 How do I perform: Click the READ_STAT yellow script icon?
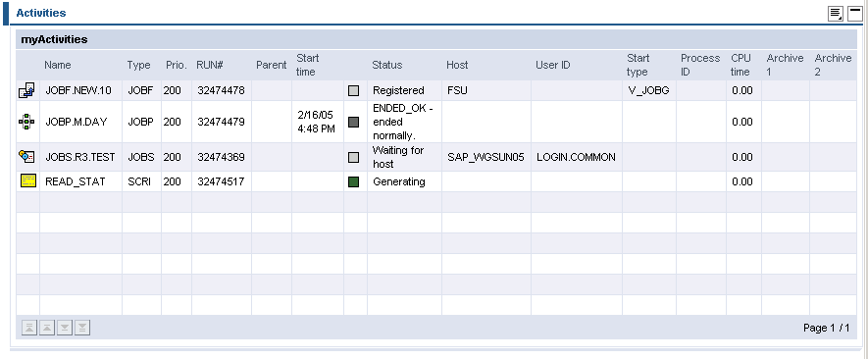point(27,181)
